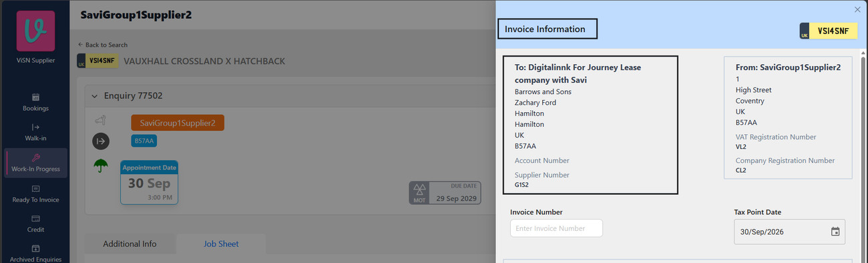Switch to the Additional Info tab
Screen dimensions: 868x263
pos(130,244)
